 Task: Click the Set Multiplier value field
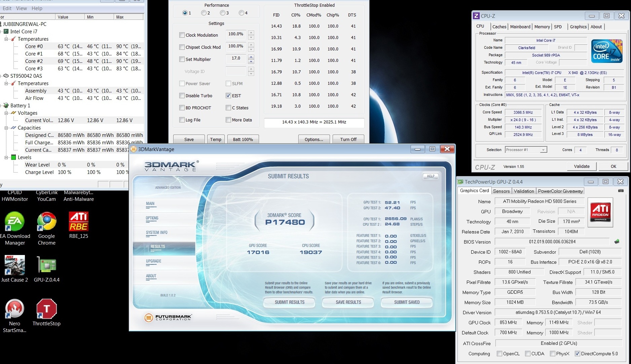click(x=236, y=59)
